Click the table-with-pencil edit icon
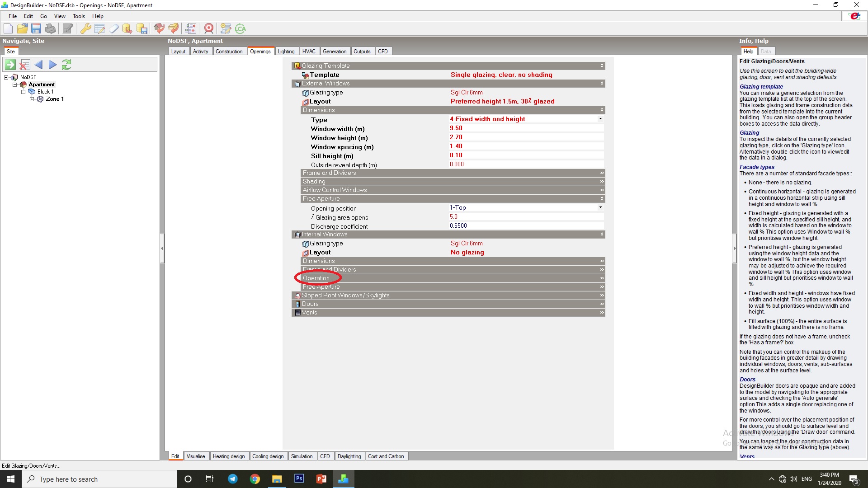The height and width of the screenshot is (488, 868). point(99,29)
